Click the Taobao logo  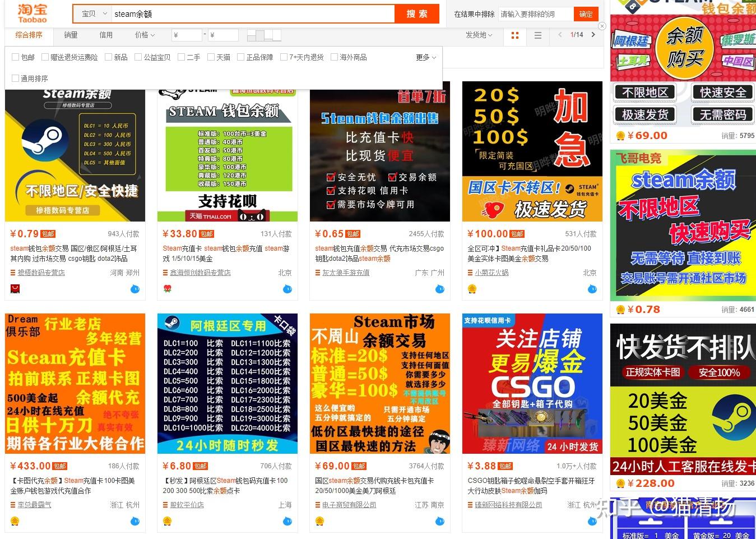pos(32,13)
